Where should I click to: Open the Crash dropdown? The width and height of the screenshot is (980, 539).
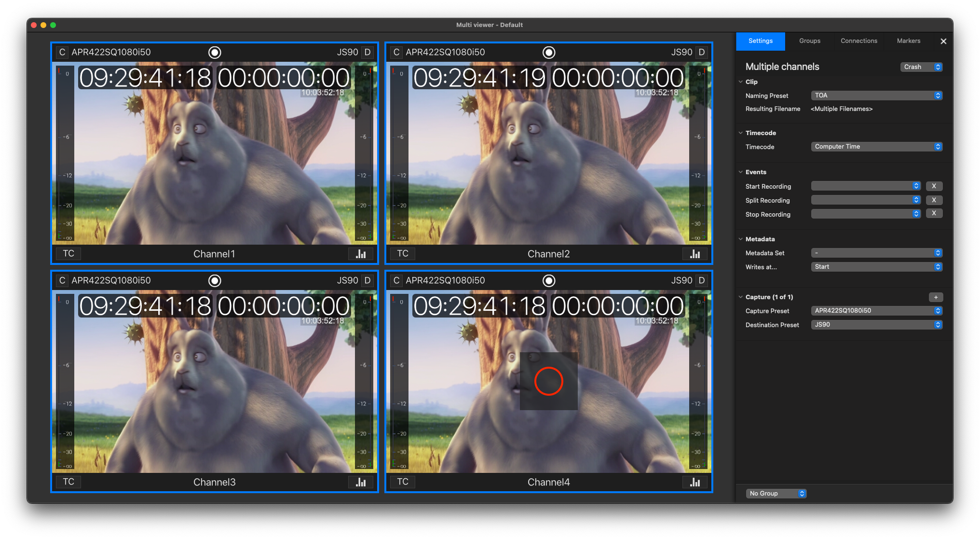pos(921,67)
